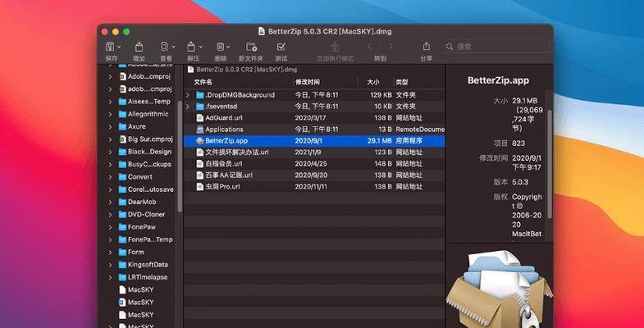Expand the Big Sur.cmproj item in sidebar
The image size is (644, 328).
coord(110,139)
